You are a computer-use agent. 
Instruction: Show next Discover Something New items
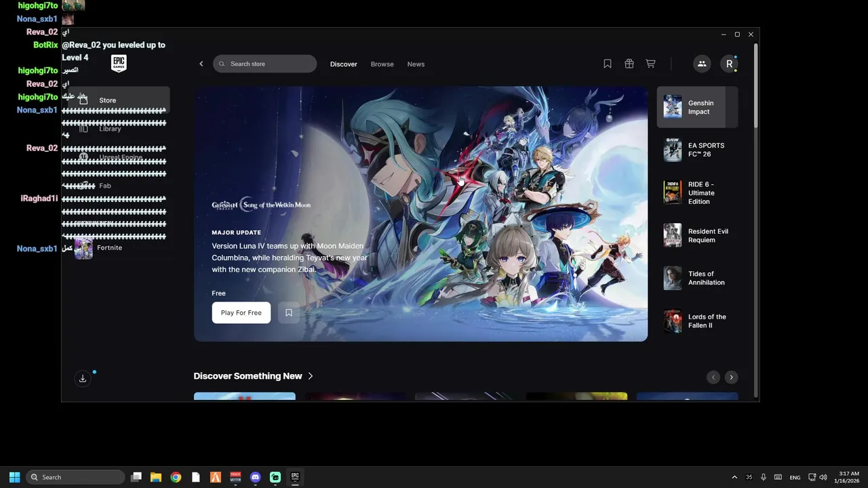coord(731,378)
